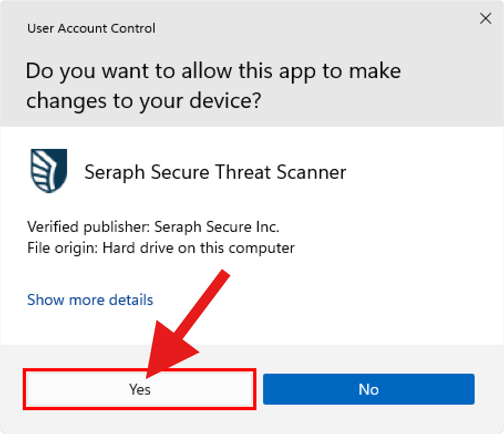
Task: Click the Verified publisher line
Action: [x=153, y=227]
